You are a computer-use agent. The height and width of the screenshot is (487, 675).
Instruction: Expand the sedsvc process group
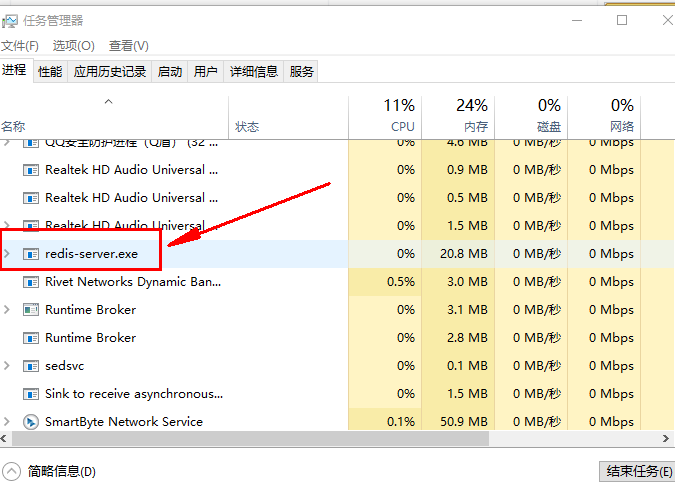point(7,366)
